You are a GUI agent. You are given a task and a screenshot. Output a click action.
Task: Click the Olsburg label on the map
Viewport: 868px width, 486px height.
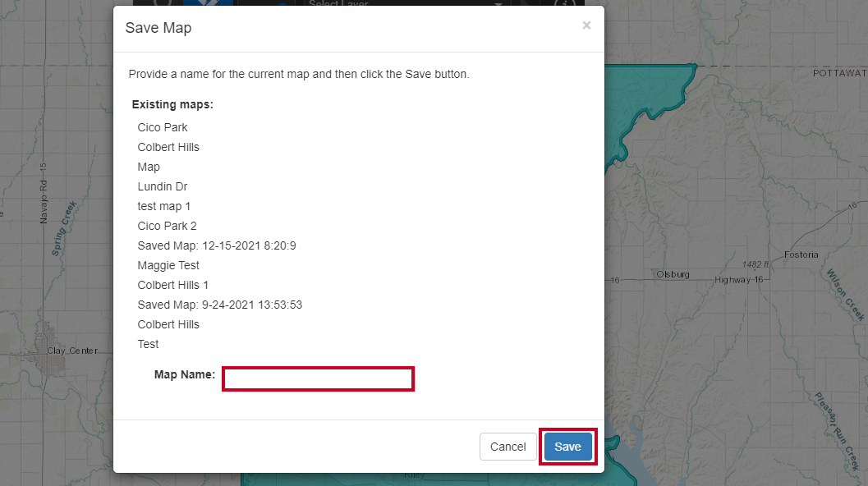(x=673, y=274)
